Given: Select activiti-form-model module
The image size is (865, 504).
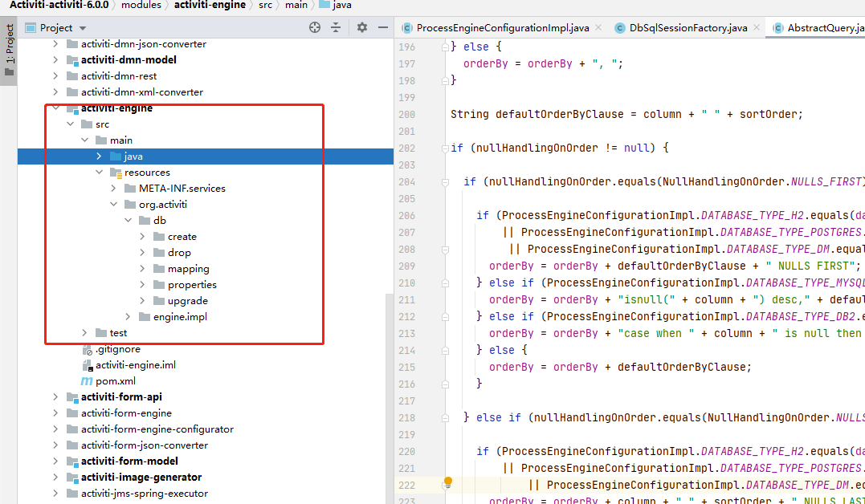Looking at the screenshot, I should click(129, 461).
